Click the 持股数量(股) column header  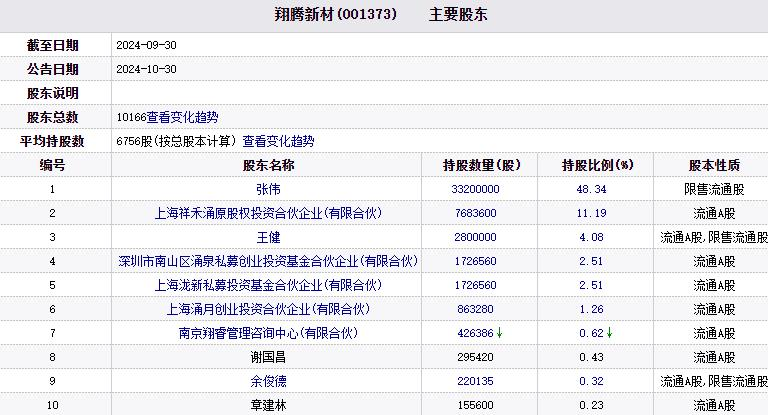482,165
